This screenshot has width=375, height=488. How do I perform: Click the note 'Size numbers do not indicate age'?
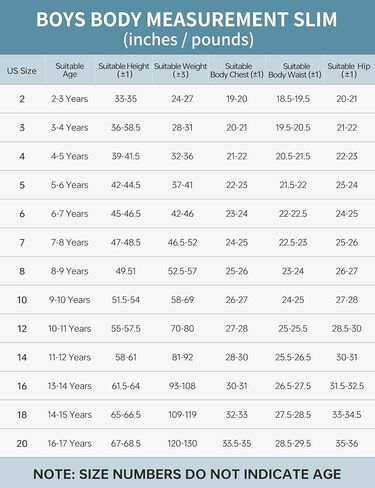coord(187,474)
